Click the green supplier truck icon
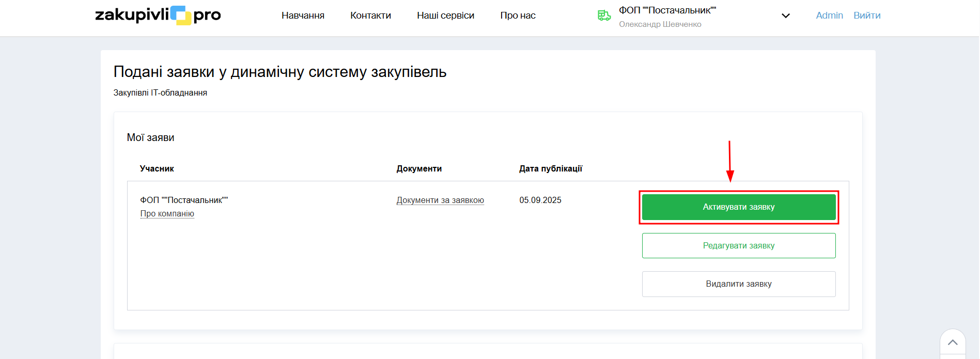The width and height of the screenshot is (980, 359). [x=604, y=15]
